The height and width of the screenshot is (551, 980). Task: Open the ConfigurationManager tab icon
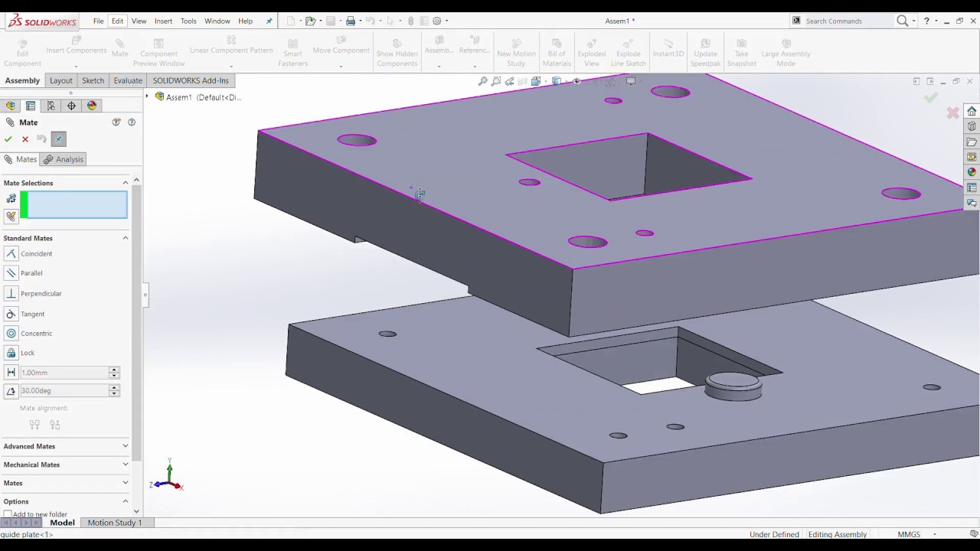pos(51,106)
